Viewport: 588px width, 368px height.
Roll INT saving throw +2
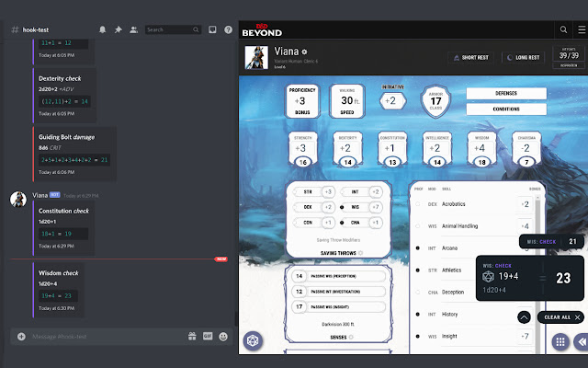[376, 191]
